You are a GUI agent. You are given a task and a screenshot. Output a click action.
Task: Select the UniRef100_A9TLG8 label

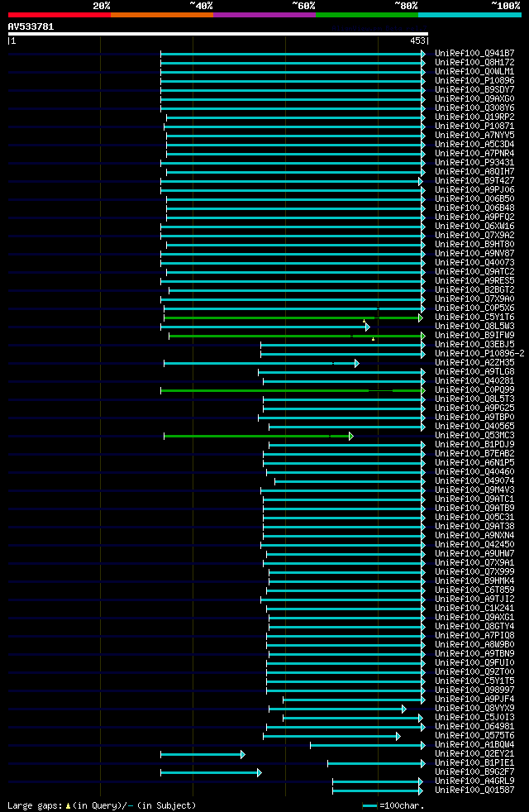pyautogui.click(x=474, y=372)
